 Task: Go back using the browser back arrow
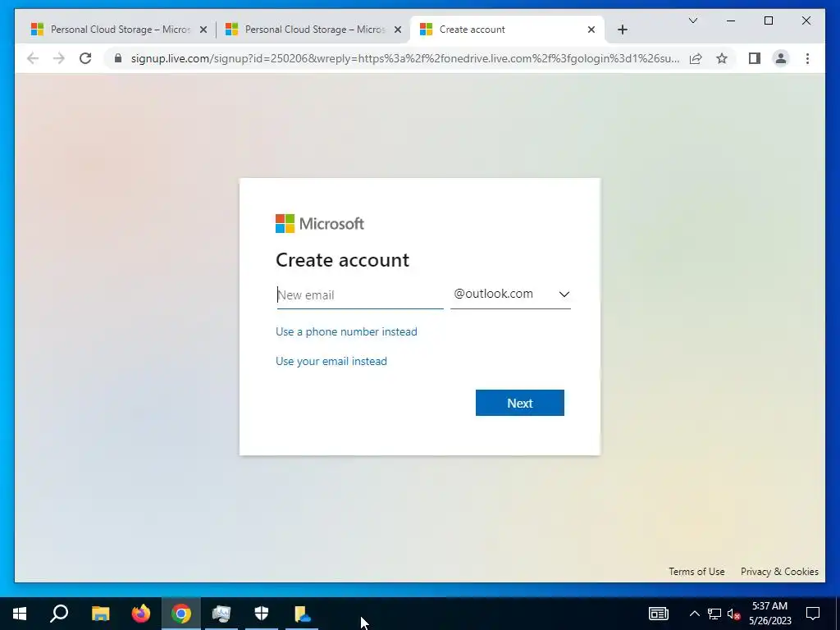[x=33, y=58]
